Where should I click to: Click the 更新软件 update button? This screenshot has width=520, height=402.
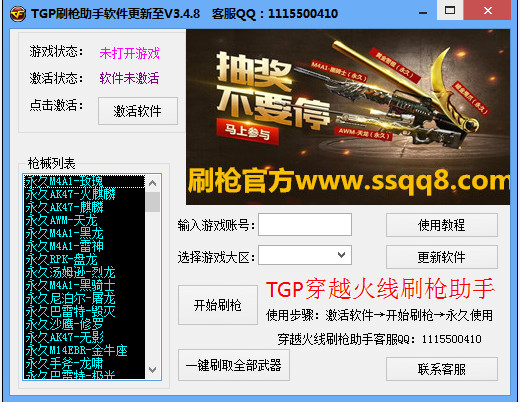pos(442,257)
